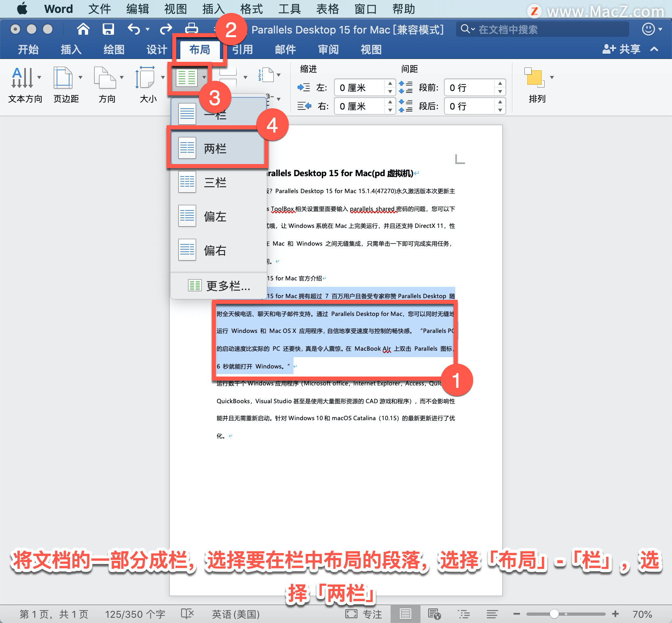Switch to draft view icon
This screenshot has height=623, width=672.
click(492, 614)
